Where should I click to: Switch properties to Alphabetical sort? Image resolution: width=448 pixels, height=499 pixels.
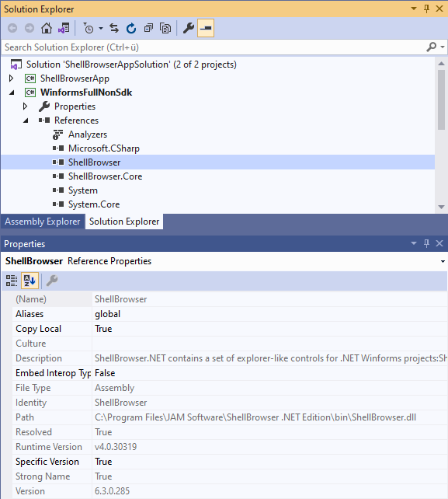click(30, 281)
